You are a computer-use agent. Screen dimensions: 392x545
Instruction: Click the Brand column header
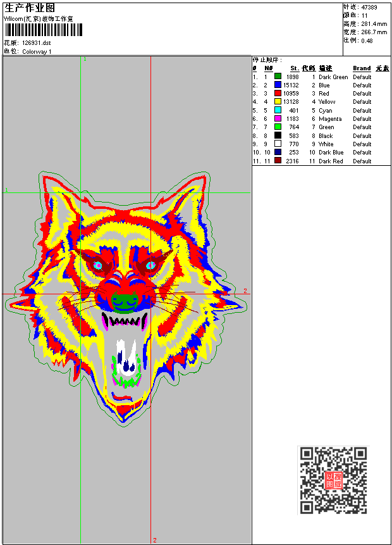(362, 68)
